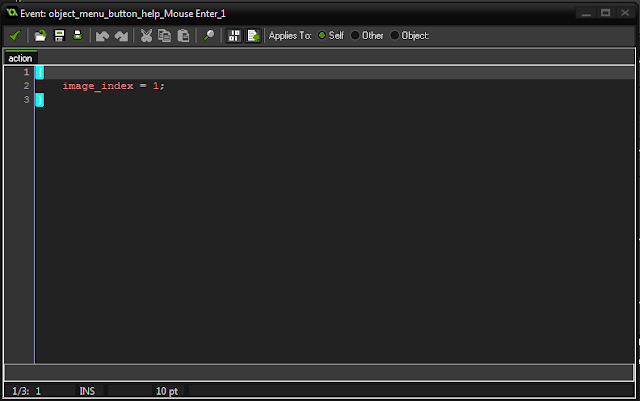Toggle the syntax check document icon
This screenshot has width=640, height=401.
click(x=253, y=36)
